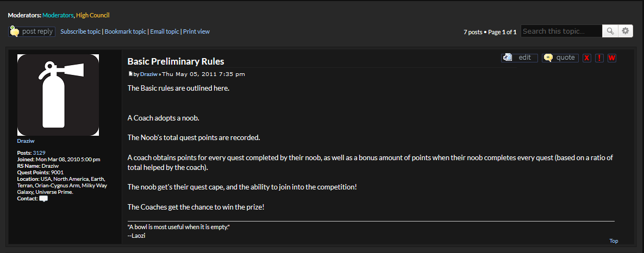Jump to Top of the page link

click(x=614, y=241)
